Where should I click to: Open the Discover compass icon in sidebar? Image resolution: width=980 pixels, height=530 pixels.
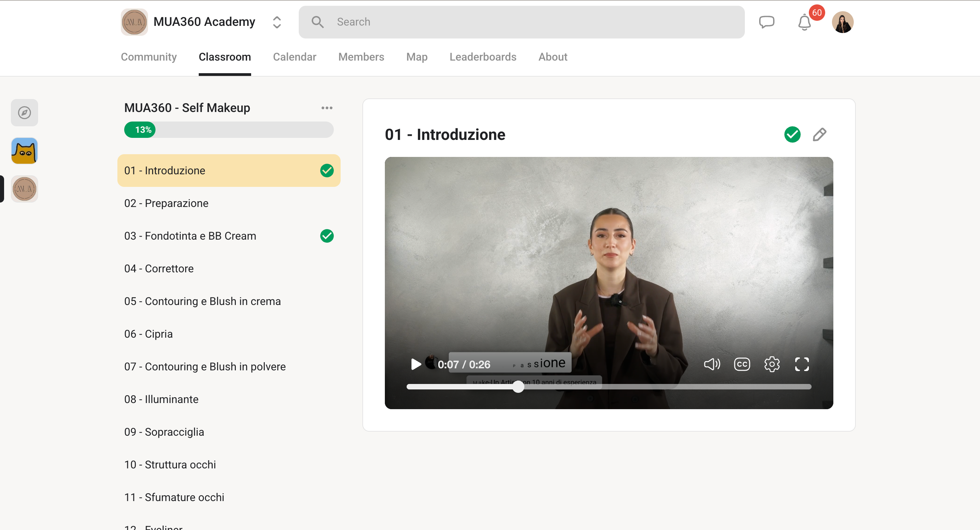(24, 113)
